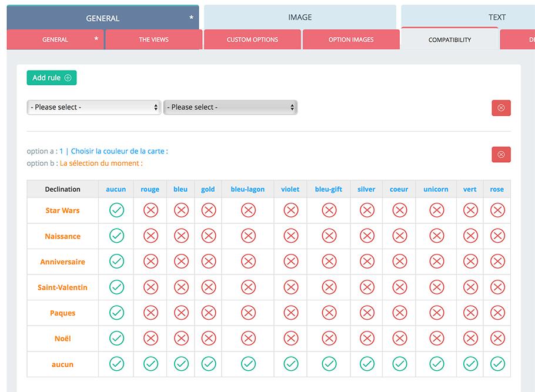
Task: Open the CUSTOM OPTIONS sub-tab
Action: click(x=252, y=39)
